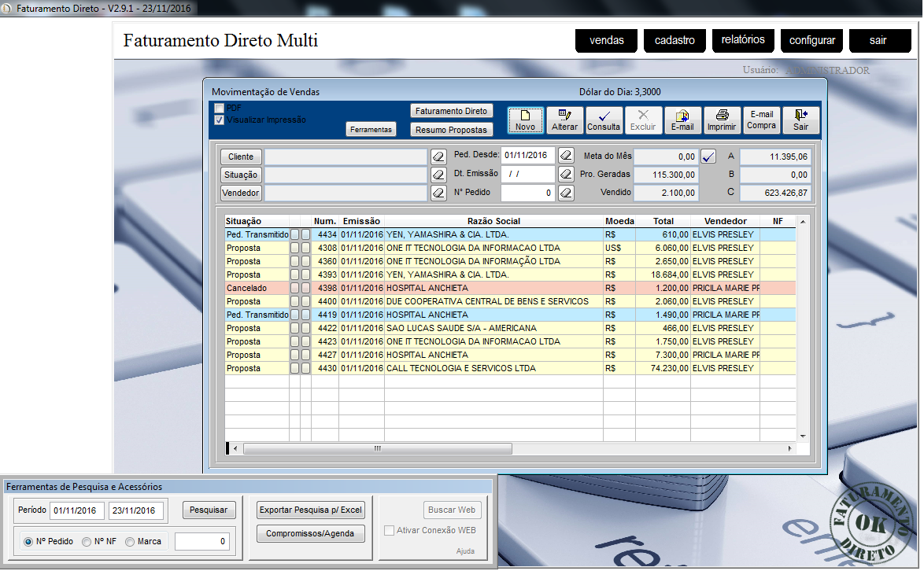This screenshot has width=924, height=571.
Task: Click the Imprimir printer icon
Action: 722,116
